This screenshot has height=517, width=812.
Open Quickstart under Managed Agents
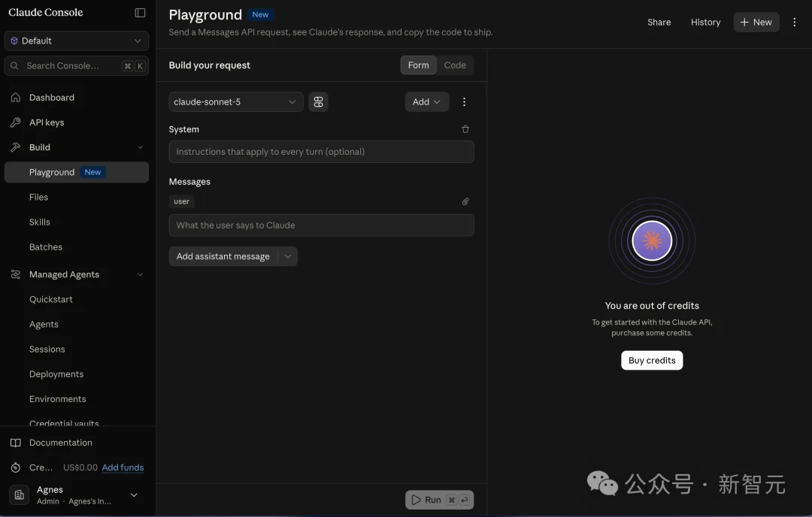click(51, 299)
